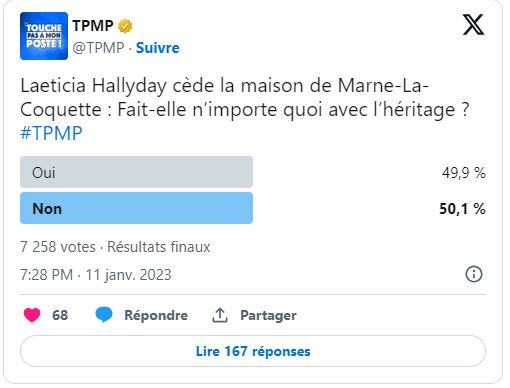Open the TPMP profile avatar
510x388 pixels.
coord(44,36)
